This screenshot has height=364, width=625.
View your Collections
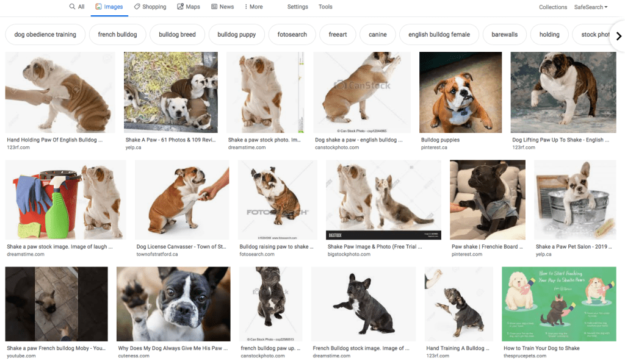coord(552,7)
